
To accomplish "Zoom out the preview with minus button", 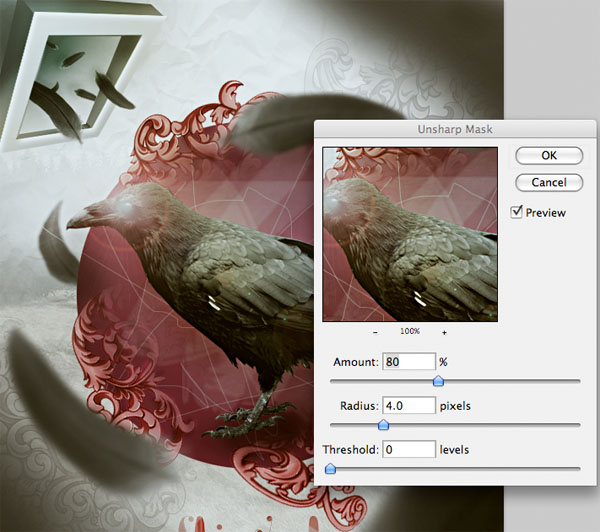I will (375, 332).
